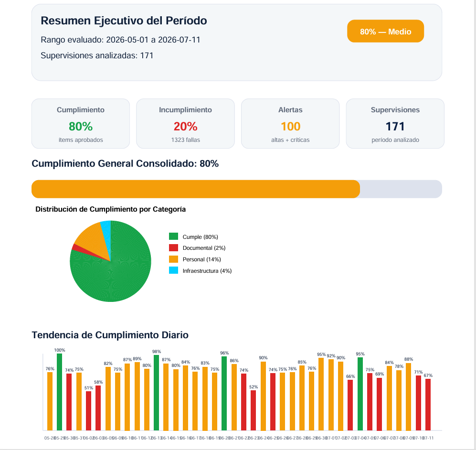Click the "Infraestructura (4%)" legend label
The width and height of the screenshot is (476, 450).
click(207, 271)
